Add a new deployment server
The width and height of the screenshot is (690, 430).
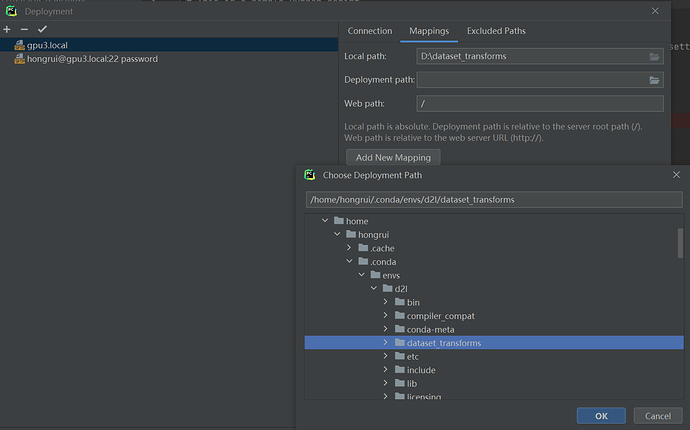tap(7, 29)
